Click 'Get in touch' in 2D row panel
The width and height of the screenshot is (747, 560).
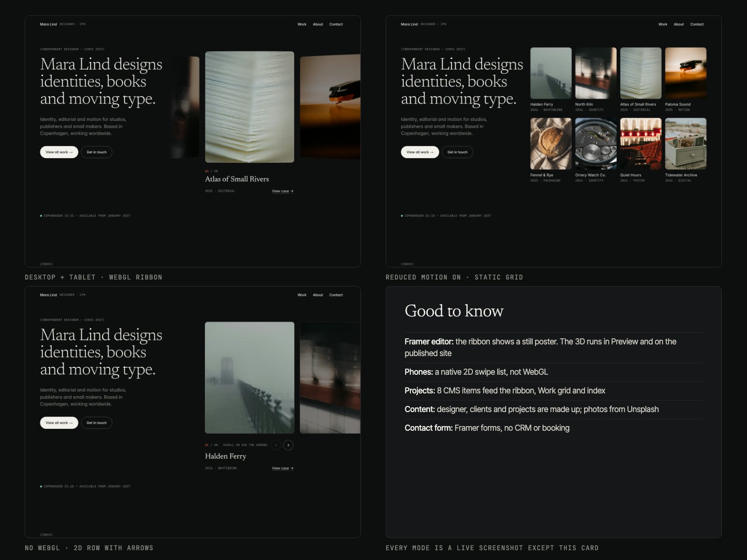(x=97, y=423)
